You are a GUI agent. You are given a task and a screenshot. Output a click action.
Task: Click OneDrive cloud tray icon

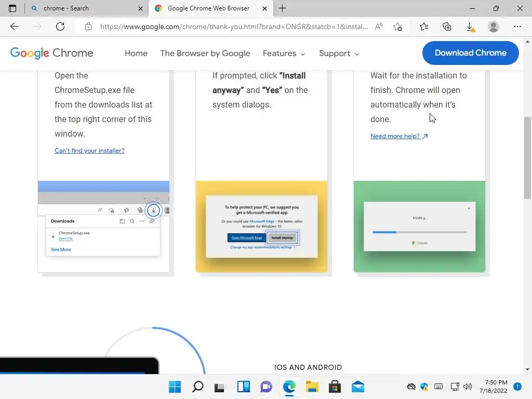coord(411,387)
